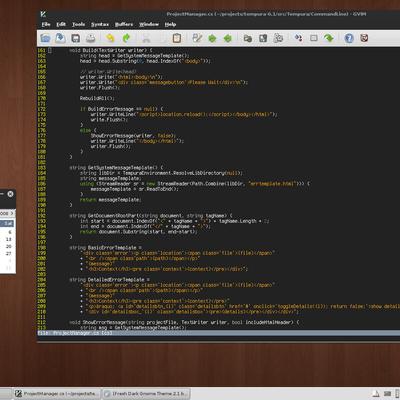Open a file with the toolbar folder icon

pyautogui.click(x=45, y=38)
